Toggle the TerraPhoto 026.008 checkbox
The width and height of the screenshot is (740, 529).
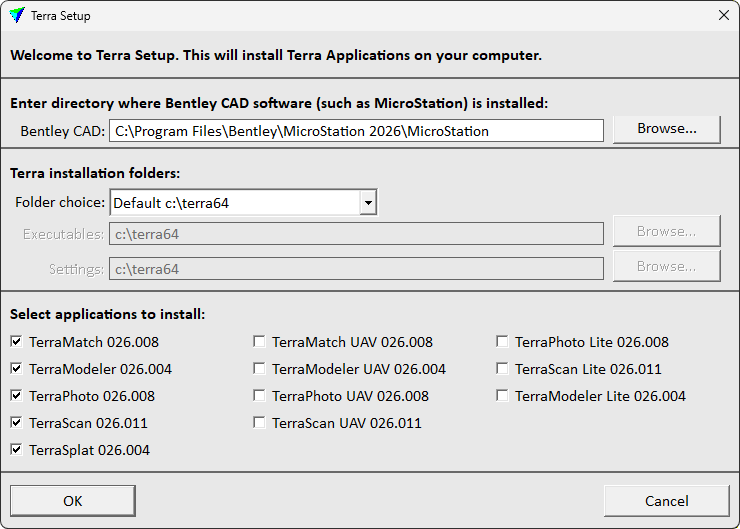point(17,395)
